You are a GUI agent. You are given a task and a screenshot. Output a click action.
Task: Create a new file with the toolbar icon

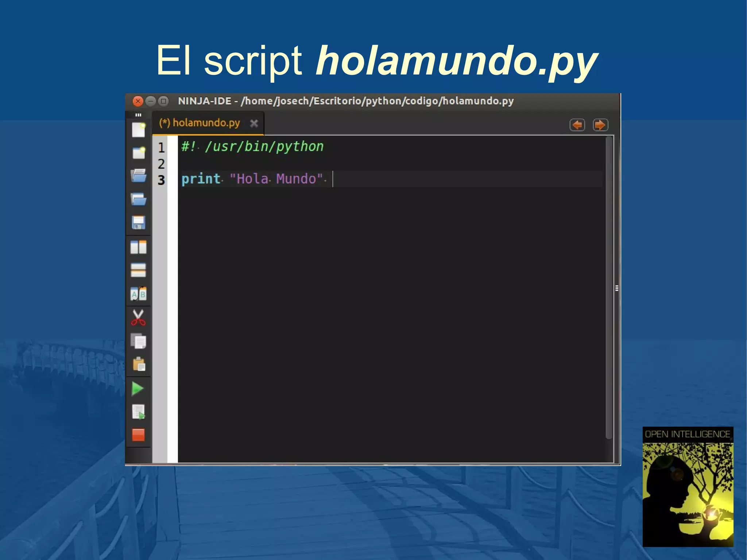139,130
